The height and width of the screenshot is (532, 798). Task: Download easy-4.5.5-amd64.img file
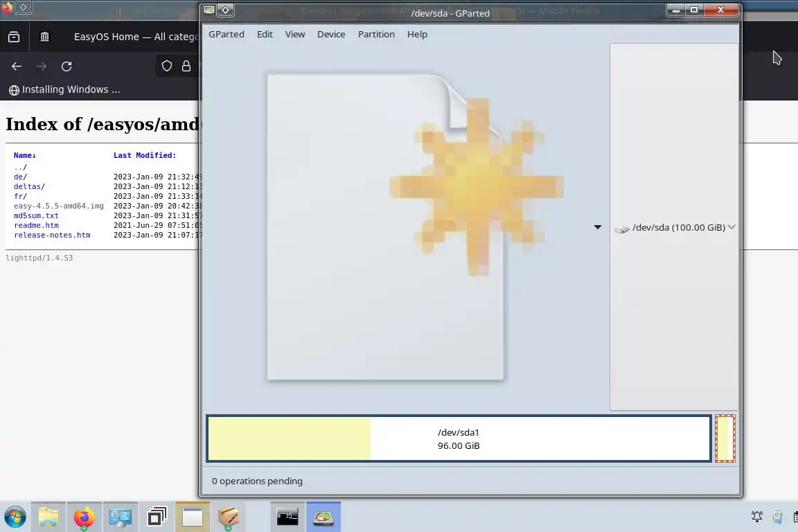[58, 206]
